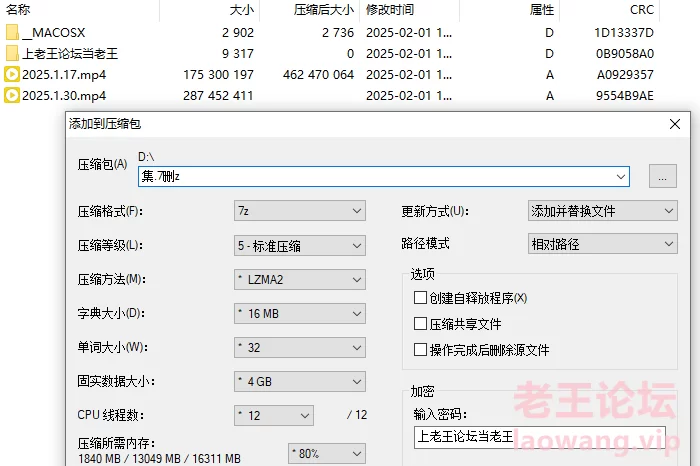Select the 上老王论坛当老王 folder name
The width and height of the screenshot is (700, 466).
(x=70, y=54)
